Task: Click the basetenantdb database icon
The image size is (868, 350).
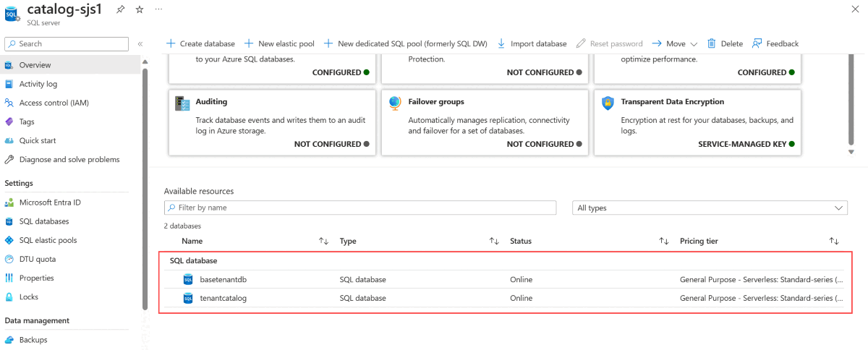Action: tap(188, 279)
